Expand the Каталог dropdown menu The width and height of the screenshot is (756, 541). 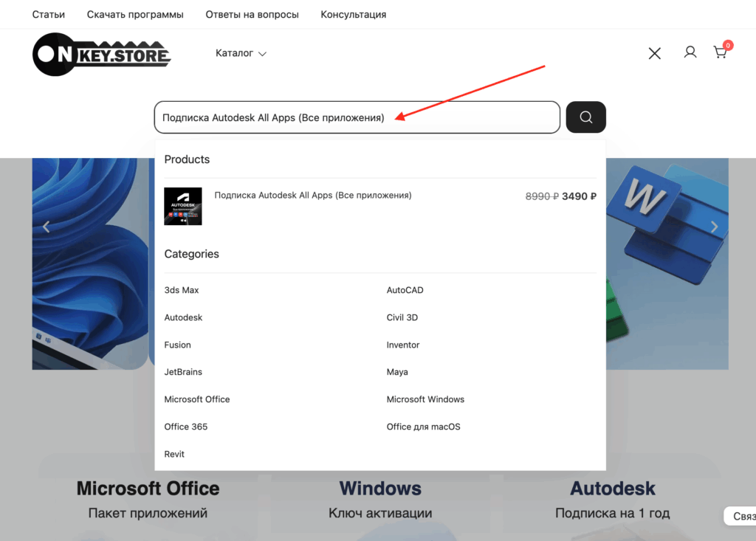pos(241,53)
